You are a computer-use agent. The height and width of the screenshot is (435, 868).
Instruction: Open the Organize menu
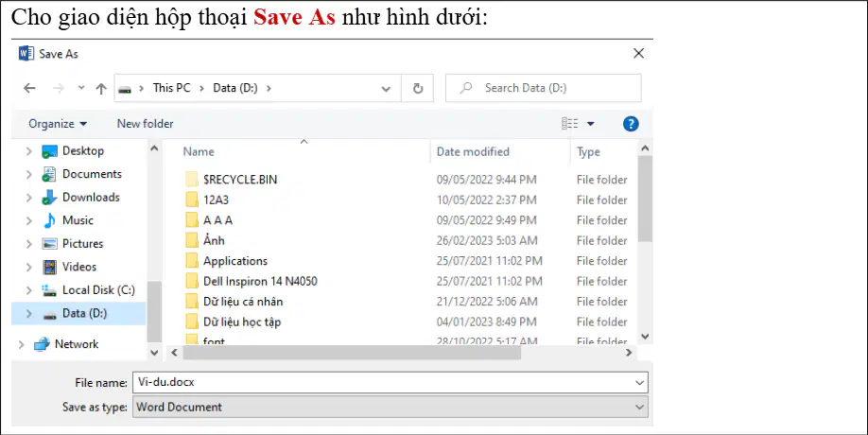(x=58, y=124)
